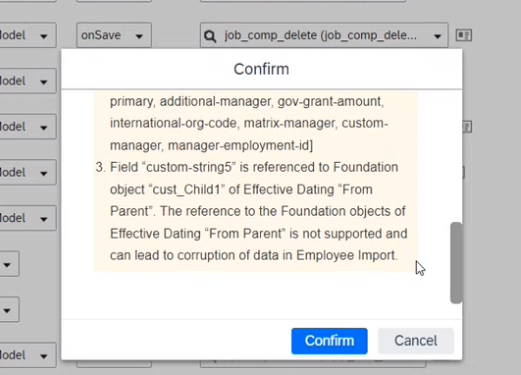Click the search magnifier icon beside job_comp_delete
521x375 pixels.
click(210, 36)
